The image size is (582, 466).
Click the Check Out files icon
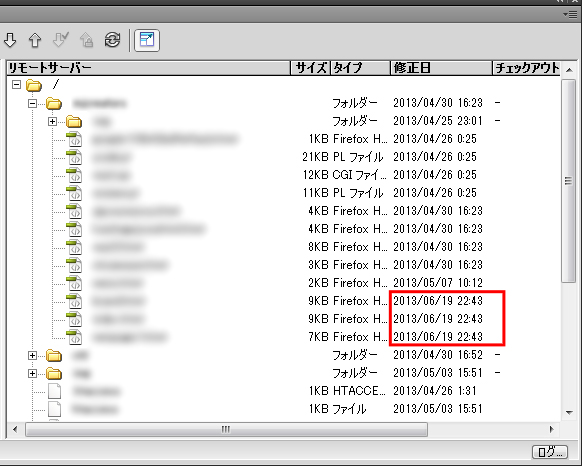[61, 40]
